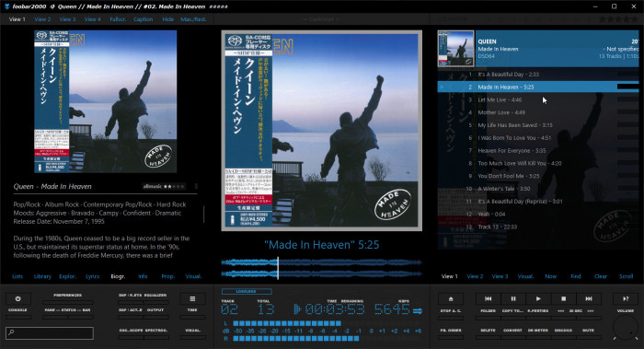
Task: Stop playback with the square stop button
Action: click(563, 299)
